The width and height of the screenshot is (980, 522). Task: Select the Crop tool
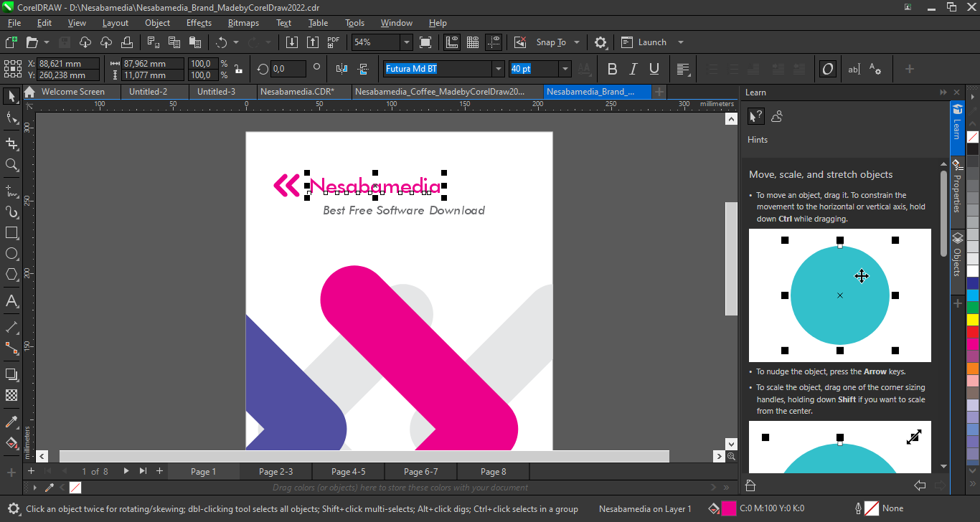(x=11, y=143)
